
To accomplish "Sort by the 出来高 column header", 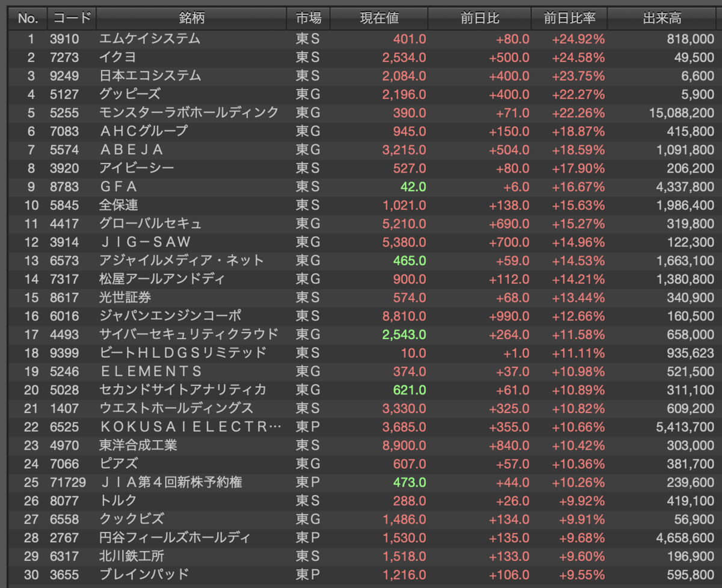I will (x=662, y=18).
